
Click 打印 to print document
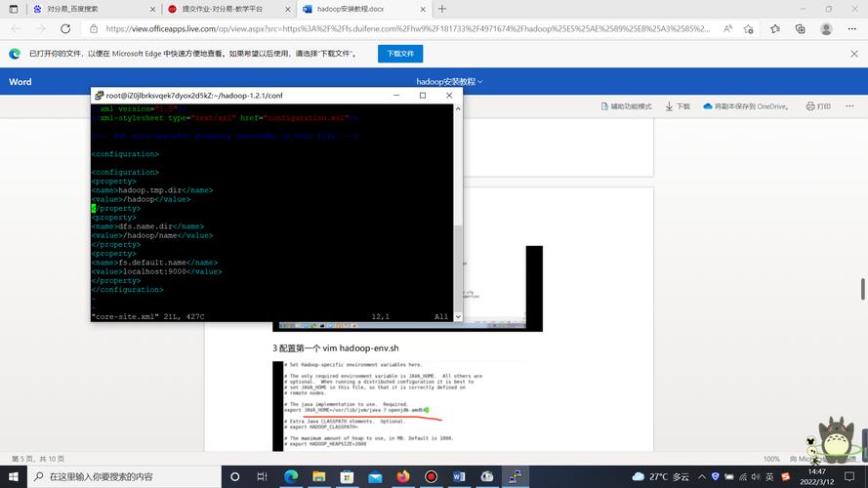coord(818,106)
